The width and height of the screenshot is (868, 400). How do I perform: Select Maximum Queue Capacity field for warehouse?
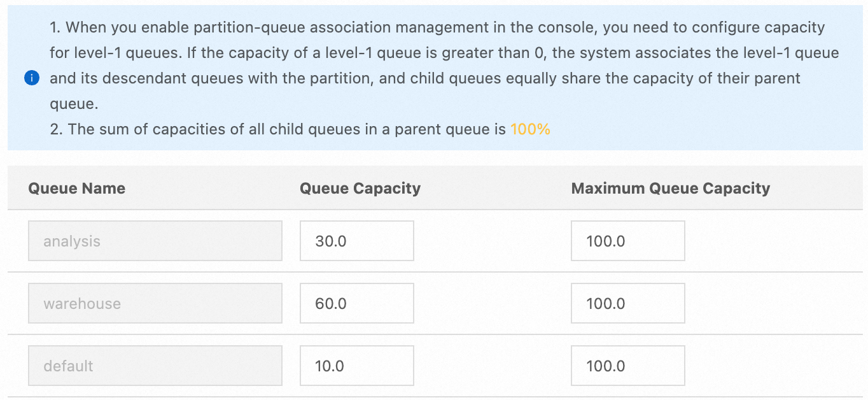pyautogui.click(x=627, y=303)
